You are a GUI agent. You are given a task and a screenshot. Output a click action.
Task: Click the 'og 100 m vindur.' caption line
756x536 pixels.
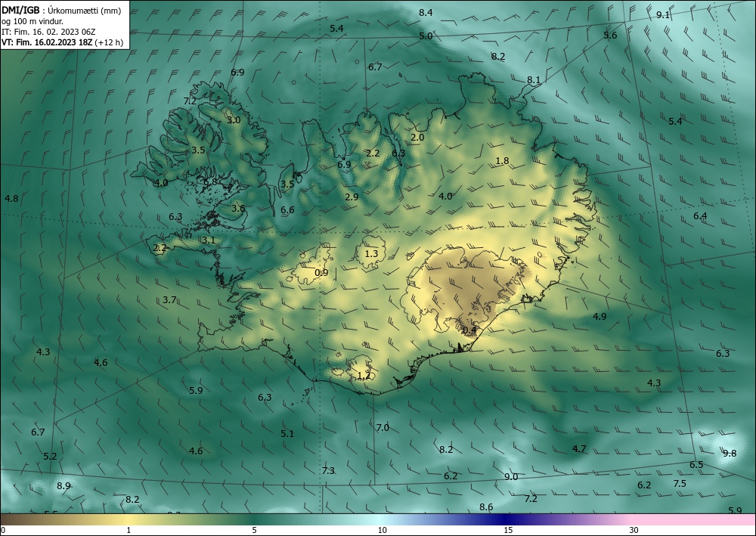pyautogui.click(x=33, y=21)
